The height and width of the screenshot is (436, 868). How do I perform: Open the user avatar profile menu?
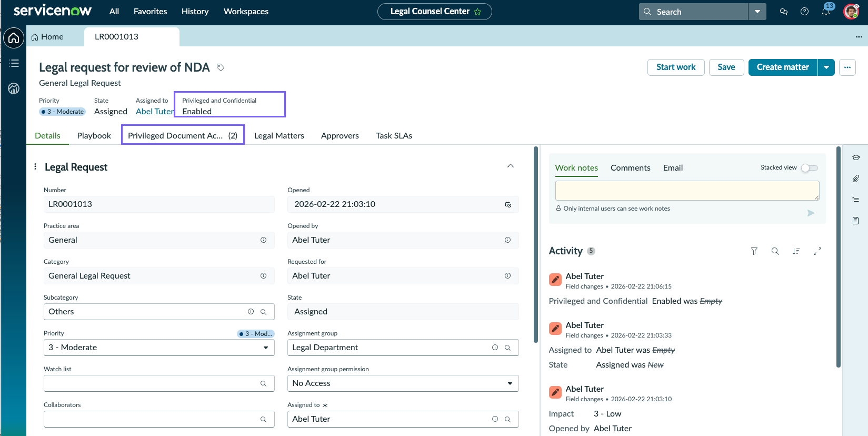pos(851,11)
